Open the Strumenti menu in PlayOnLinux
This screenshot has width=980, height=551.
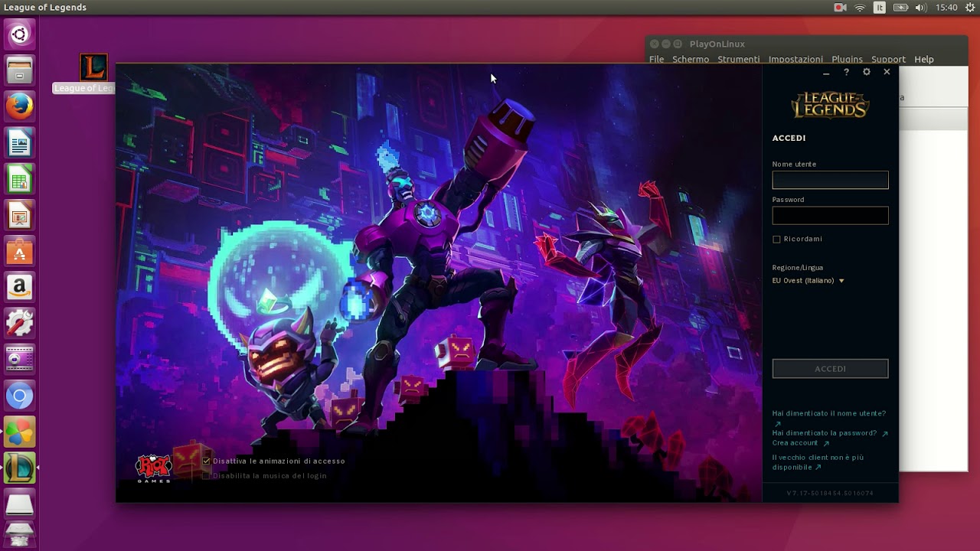tap(739, 59)
